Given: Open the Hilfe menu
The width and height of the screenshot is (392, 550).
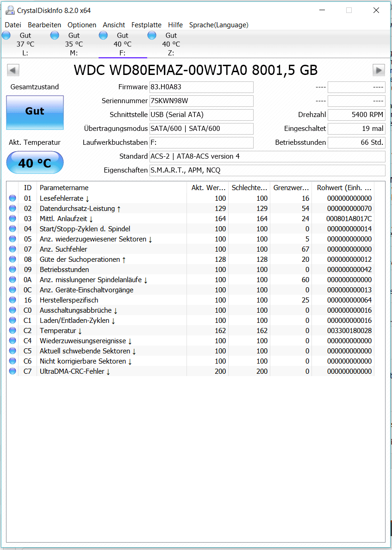Looking at the screenshot, I should click(175, 25).
